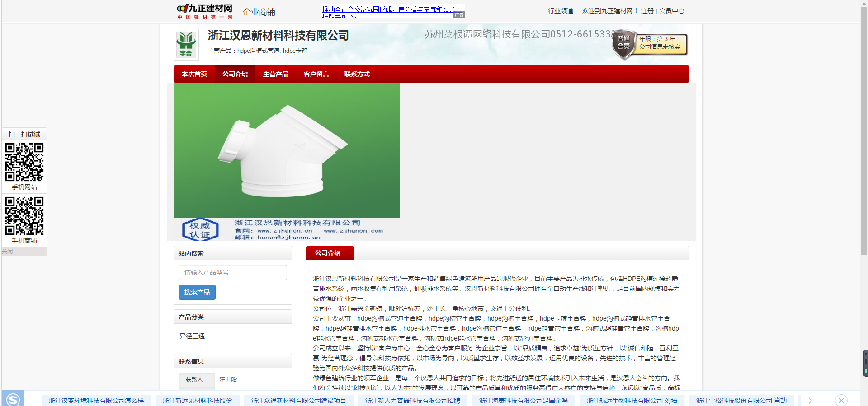Click the 主营产品 hdpe沟槽式管道 description line
868x406 pixels.
[x=258, y=51]
